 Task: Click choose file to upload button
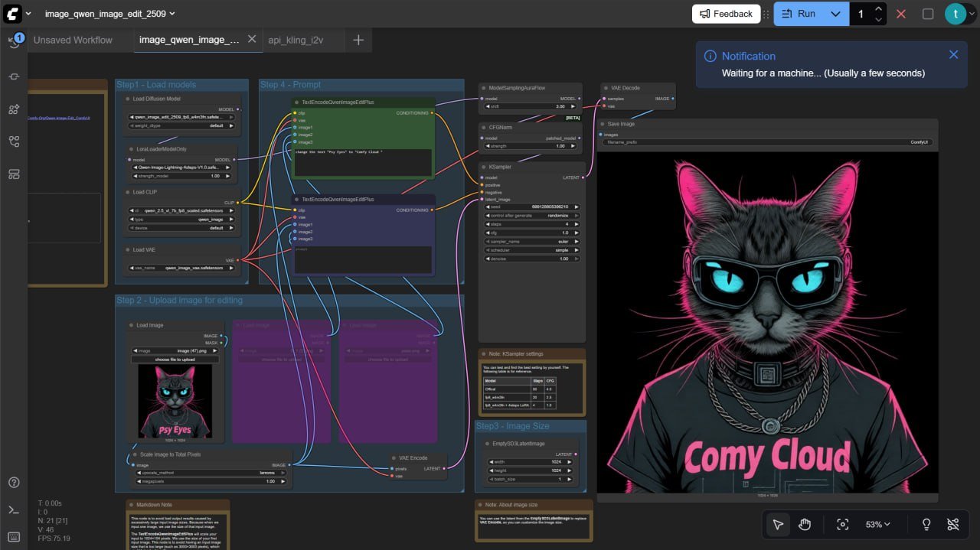pos(175,360)
